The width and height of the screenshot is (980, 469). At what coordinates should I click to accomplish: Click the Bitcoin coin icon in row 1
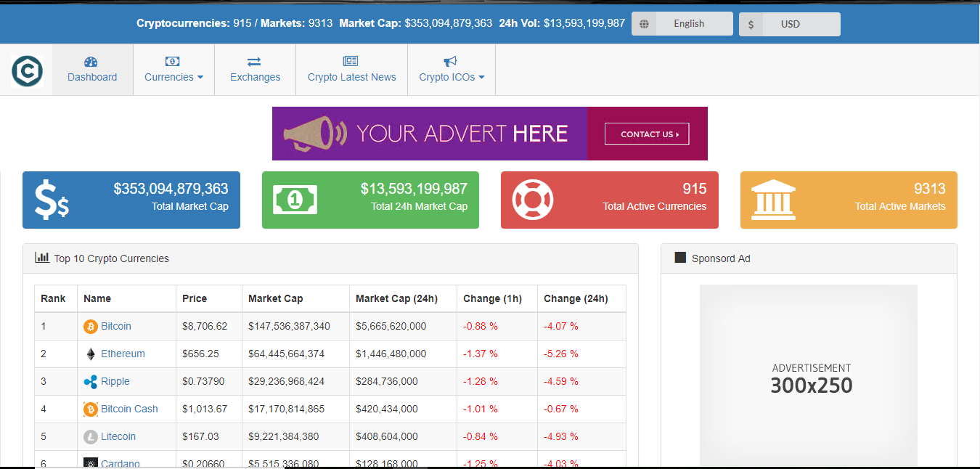point(90,326)
